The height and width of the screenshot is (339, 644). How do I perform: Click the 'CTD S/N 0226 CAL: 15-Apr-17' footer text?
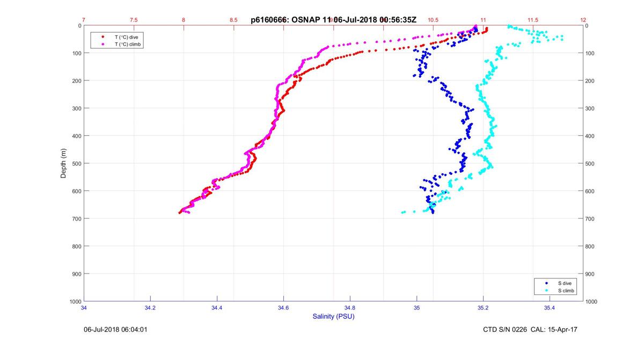[530, 330]
